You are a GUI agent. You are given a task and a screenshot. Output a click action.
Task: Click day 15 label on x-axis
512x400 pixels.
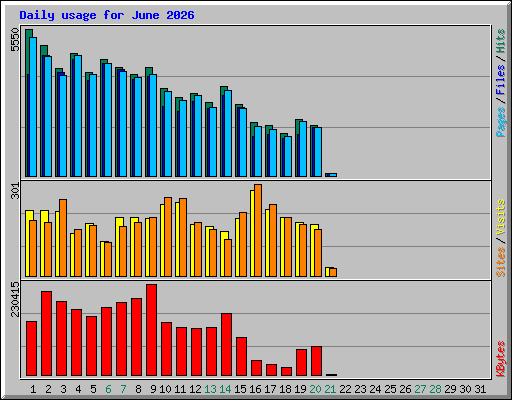point(240,389)
